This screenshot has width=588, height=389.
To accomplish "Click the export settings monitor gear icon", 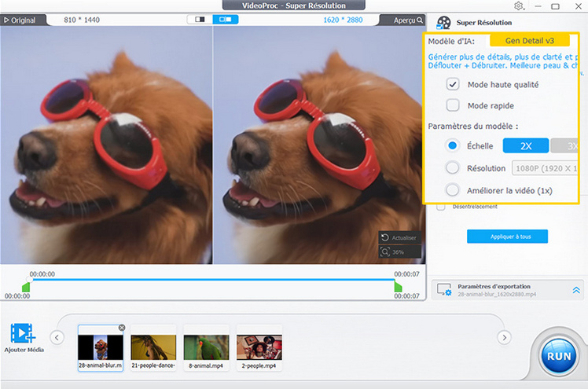I will tap(444, 290).
